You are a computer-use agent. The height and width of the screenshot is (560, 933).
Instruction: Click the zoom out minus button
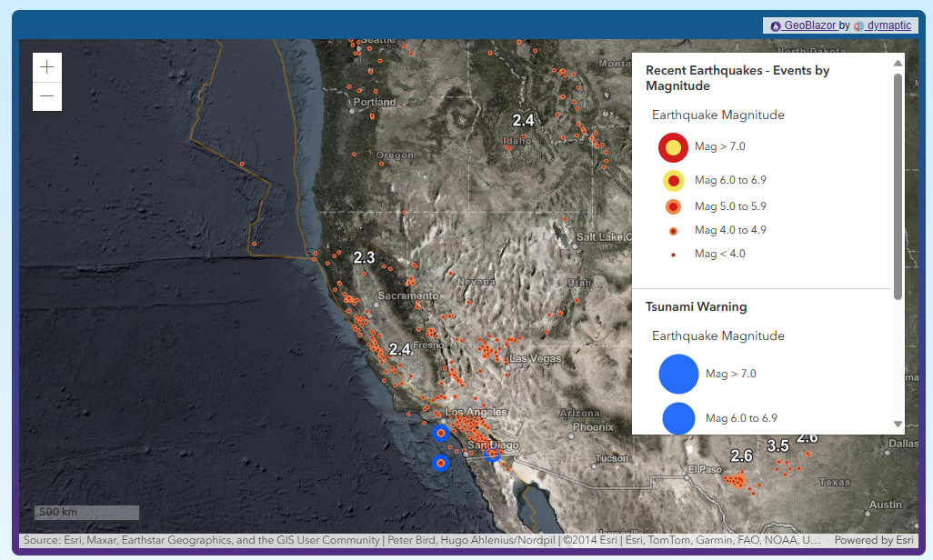(x=47, y=96)
